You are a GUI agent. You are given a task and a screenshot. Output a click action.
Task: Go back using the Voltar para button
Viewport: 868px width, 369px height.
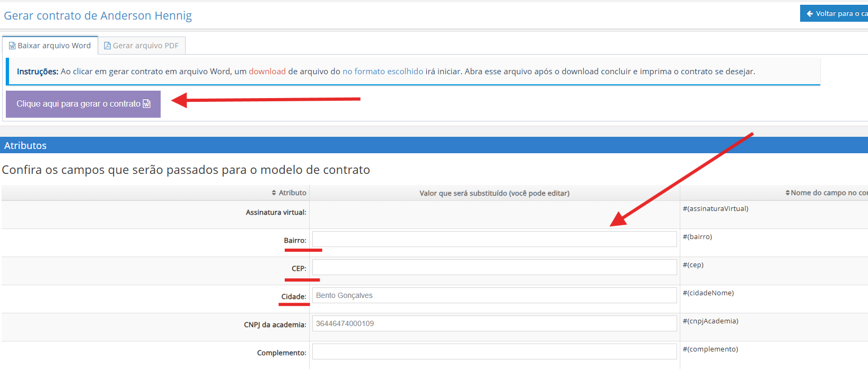point(835,14)
